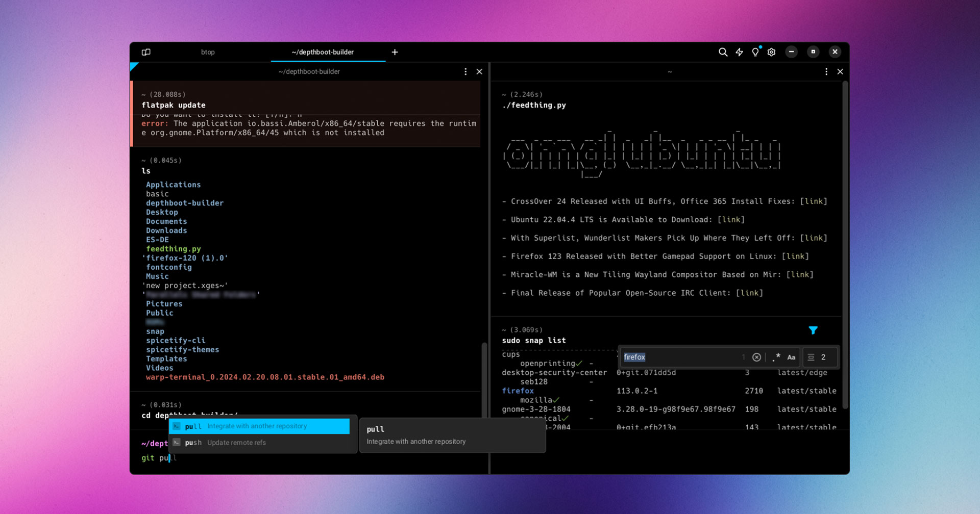This screenshot has width=980, height=514.
Task: Select the ~/depthboot-builder tab
Action: [323, 52]
